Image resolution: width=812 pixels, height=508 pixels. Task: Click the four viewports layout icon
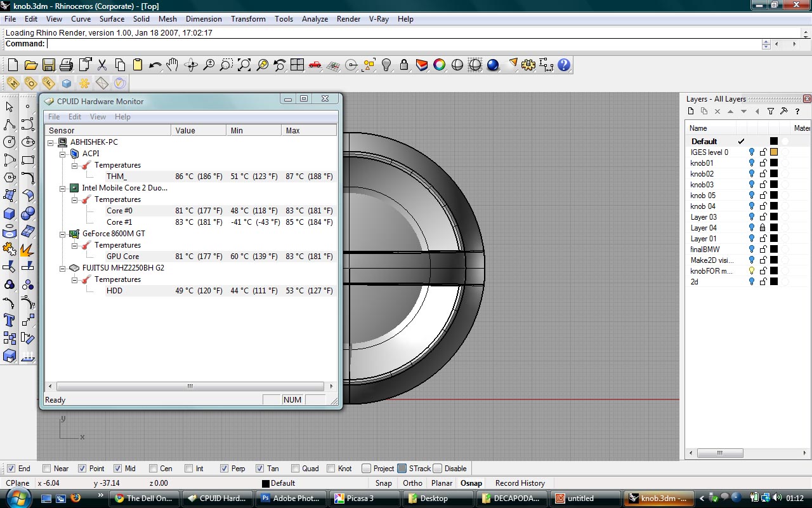click(297, 65)
